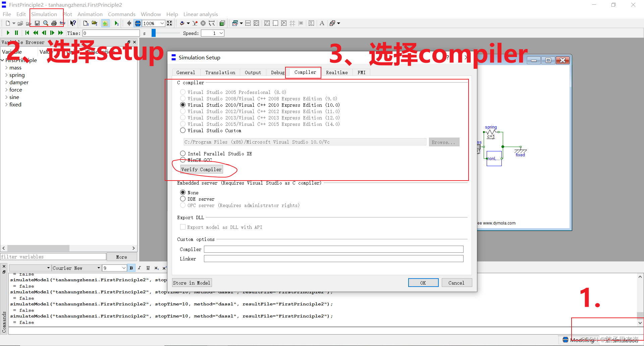The height and width of the screenshot is (346, 644).
Task: Click the animation time slider handle
Action: (x=154, y=33)
